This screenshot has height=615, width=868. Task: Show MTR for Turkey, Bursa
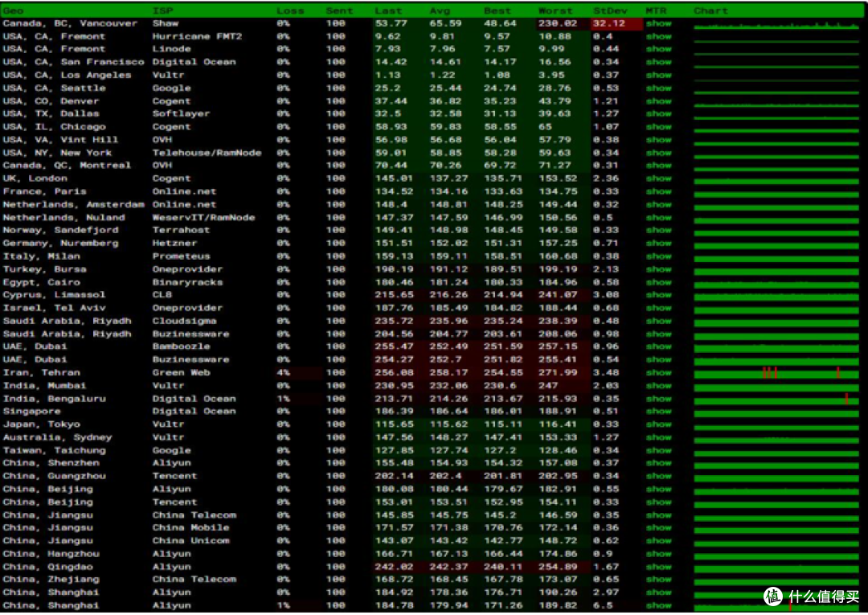(x=659, y=269)
